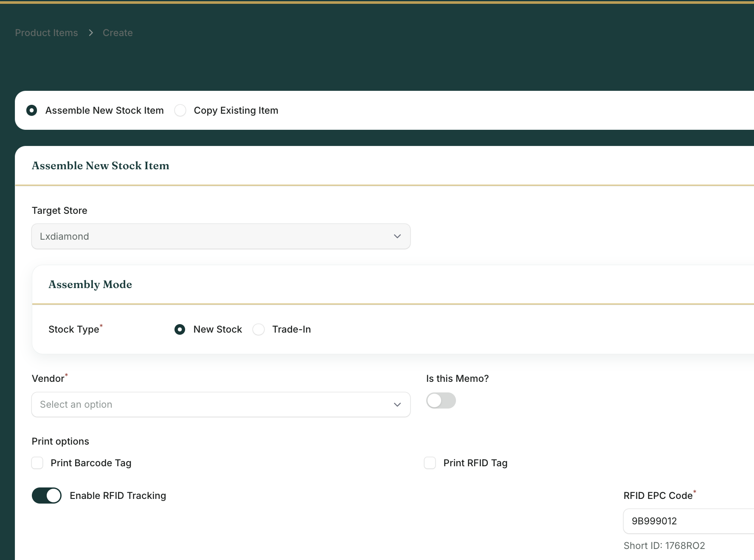
Task: Check Print Barcode Tag checkbox
Action: click(37, 463)
